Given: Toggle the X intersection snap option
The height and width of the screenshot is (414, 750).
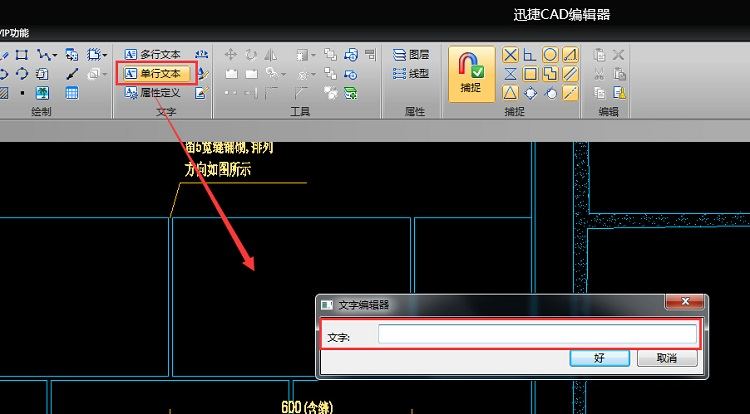Looking at the screenshot, I should coord(510,55).
